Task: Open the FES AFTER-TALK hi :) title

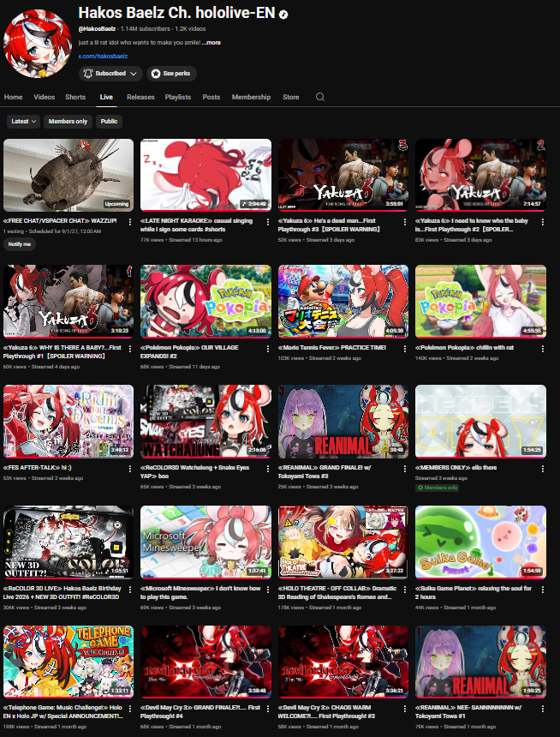Action: click(38, 468)
